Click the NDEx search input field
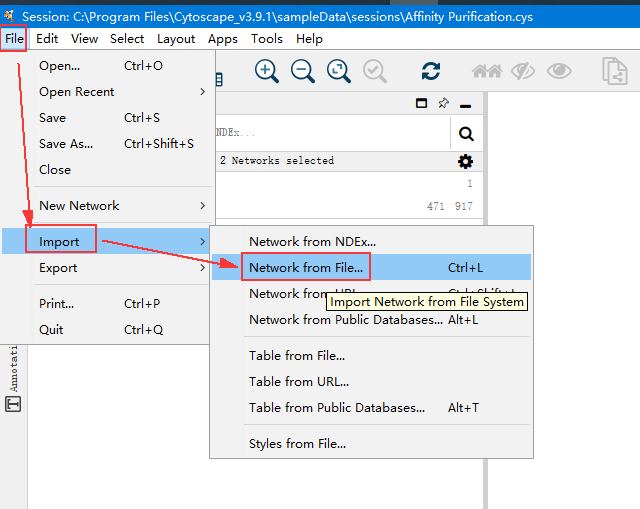The image size is (640, 509). (x=330, y=133)
